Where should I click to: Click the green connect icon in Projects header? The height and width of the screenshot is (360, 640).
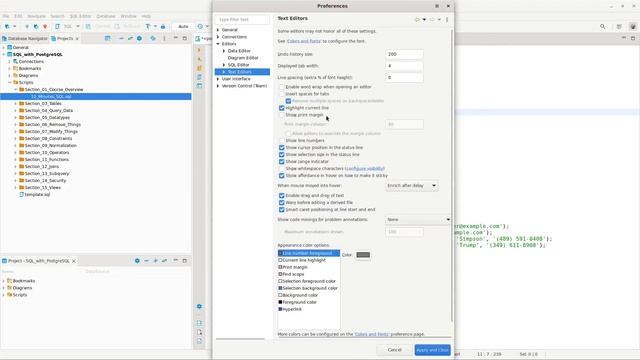130,38
